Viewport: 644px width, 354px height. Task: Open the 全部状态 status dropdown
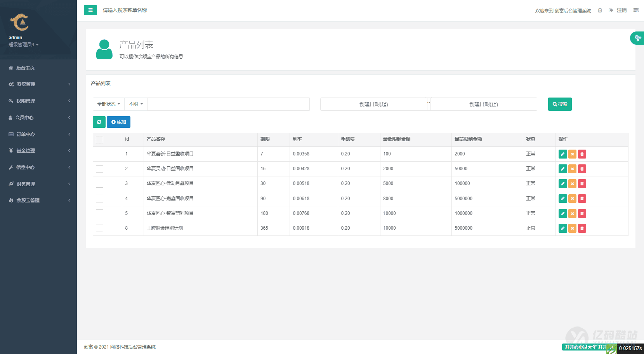click(x=108, y=104)
